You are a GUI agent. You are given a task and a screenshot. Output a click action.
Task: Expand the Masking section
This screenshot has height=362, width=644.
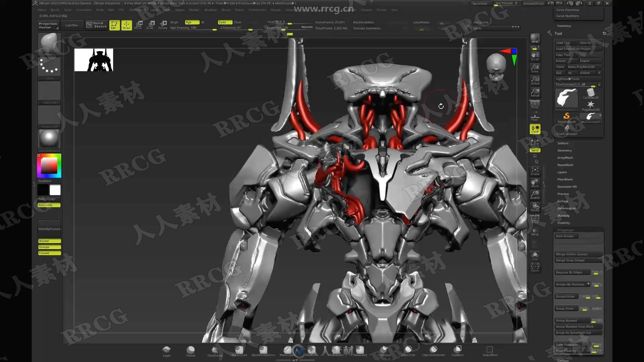[563, 216]
